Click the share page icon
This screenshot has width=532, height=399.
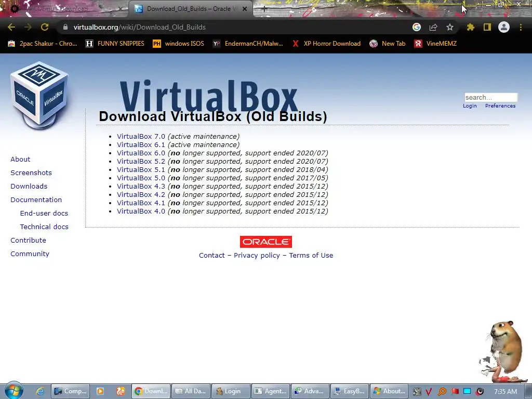pos(433,27)
